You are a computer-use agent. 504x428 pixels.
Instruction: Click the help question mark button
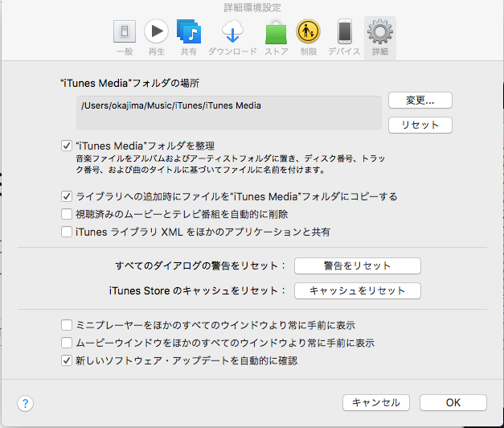tap(26, 403)
